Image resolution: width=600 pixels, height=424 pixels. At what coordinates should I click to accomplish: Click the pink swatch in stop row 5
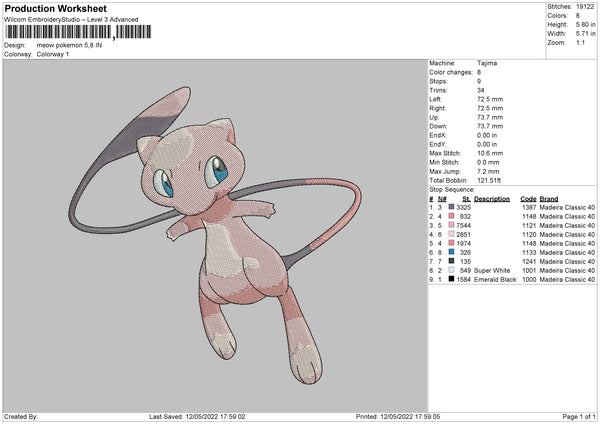451,243
